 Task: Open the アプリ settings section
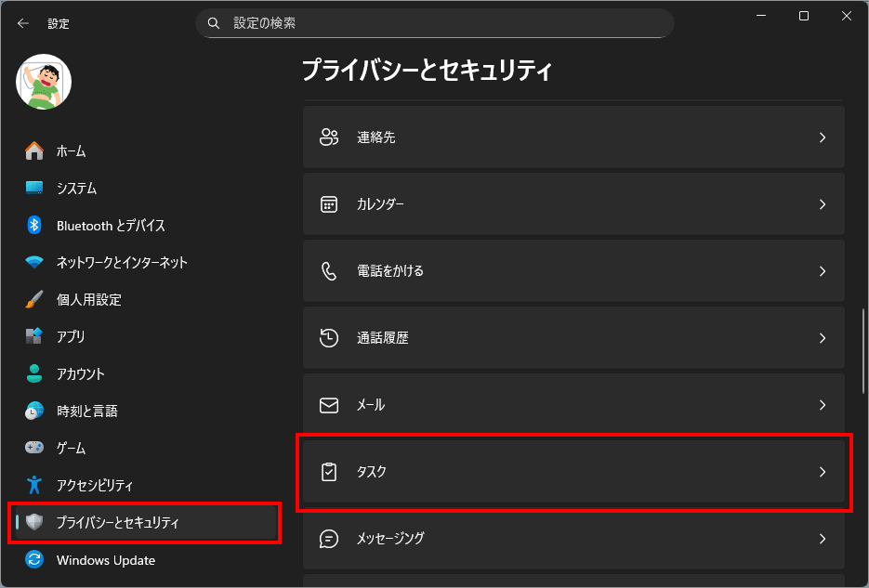71,336
